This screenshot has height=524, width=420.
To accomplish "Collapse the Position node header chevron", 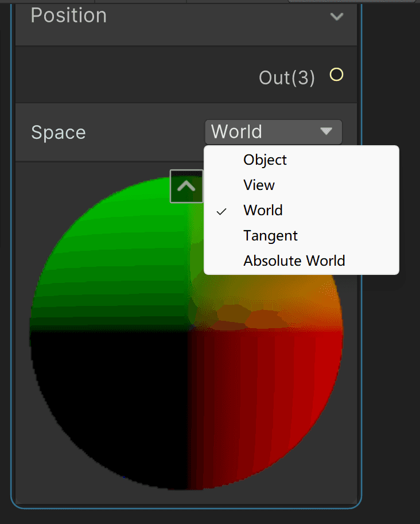I will tap(336, 17).
